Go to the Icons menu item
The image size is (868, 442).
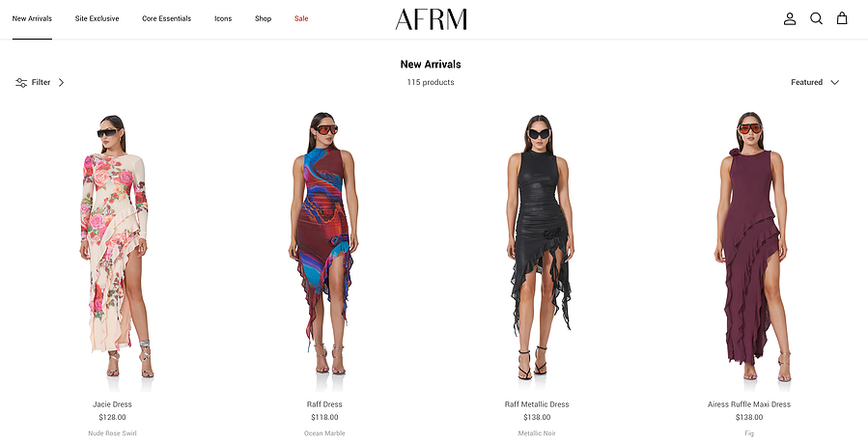pos(223,18)
